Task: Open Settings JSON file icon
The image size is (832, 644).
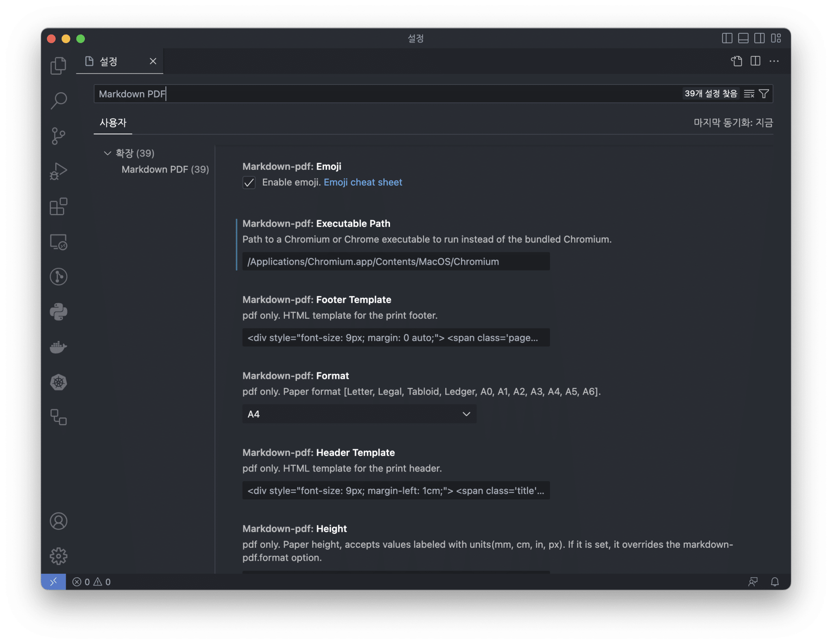Action: click(x=737, y=61)
